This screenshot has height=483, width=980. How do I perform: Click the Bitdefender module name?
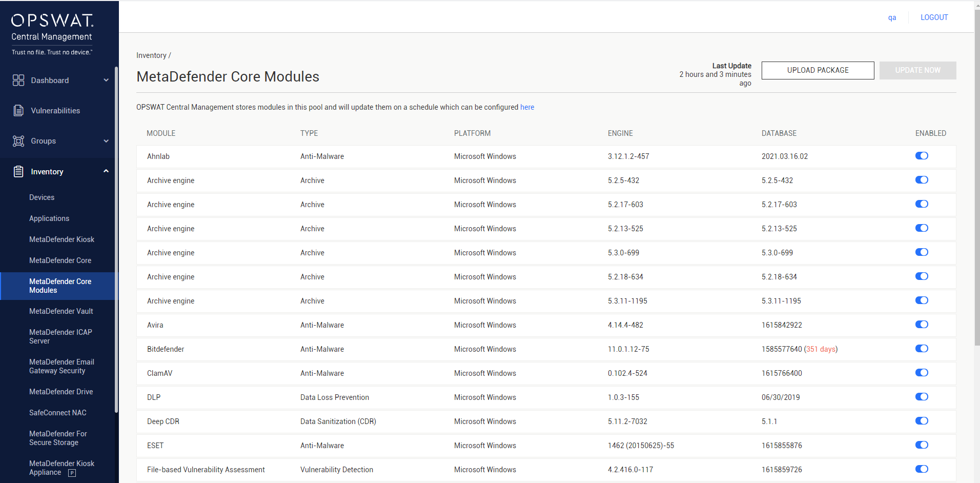coord(166,349)
